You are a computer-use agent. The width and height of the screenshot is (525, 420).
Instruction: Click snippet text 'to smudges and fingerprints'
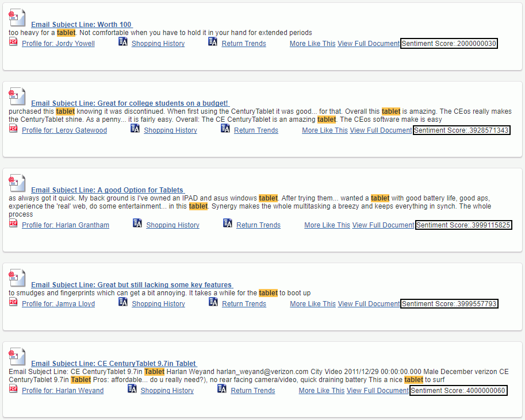point(51,293)
